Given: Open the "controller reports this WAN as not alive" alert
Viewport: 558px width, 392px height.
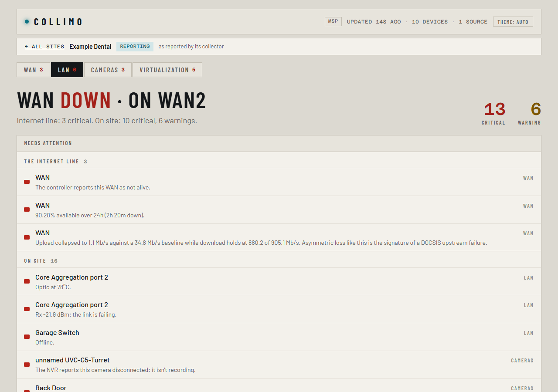Looking at the screenshot, I should click(279, 182).
